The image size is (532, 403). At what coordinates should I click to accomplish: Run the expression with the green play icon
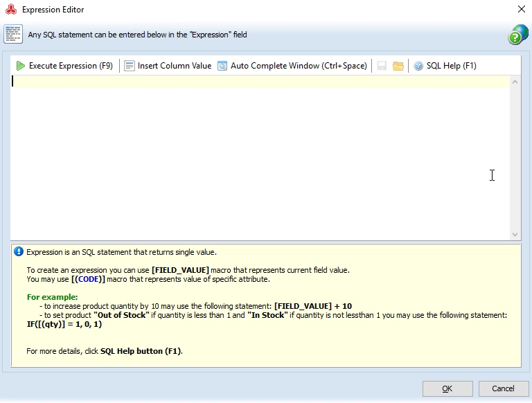[64, 66]
